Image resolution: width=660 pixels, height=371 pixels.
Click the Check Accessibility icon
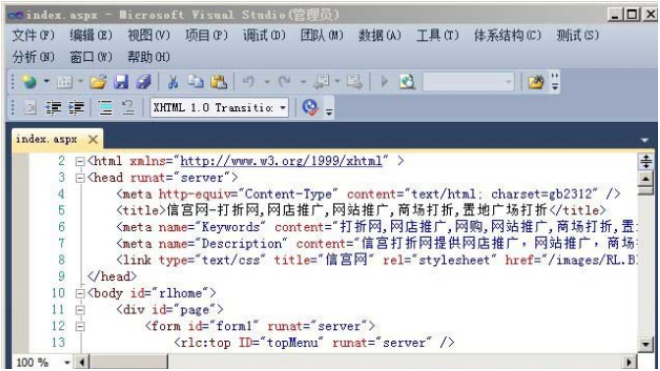pyautogui.click(x=311, y=108)
